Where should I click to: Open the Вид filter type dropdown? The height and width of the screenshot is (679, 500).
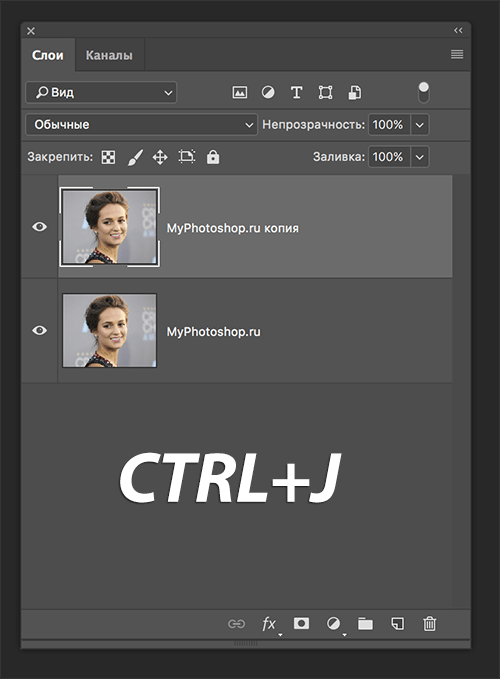pos(101,93)
